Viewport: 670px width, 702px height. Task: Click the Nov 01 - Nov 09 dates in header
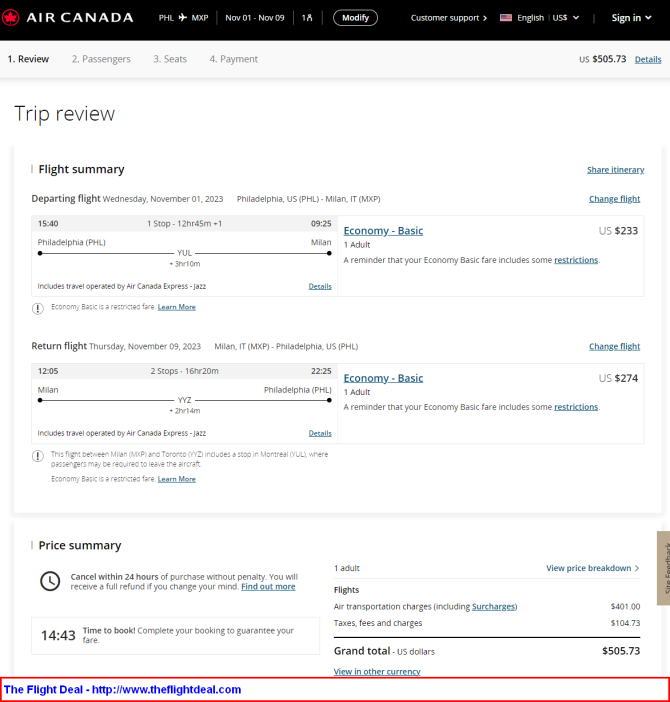(255, 18)
